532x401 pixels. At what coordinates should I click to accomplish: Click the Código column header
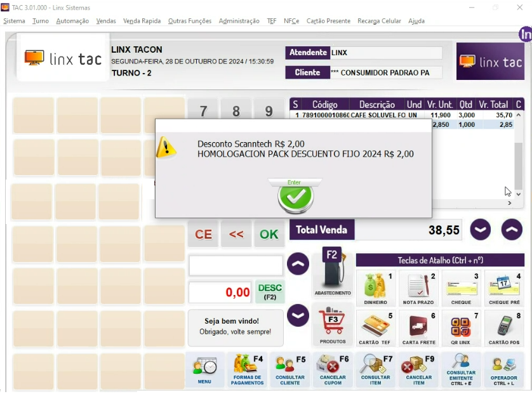pos(324,105)
